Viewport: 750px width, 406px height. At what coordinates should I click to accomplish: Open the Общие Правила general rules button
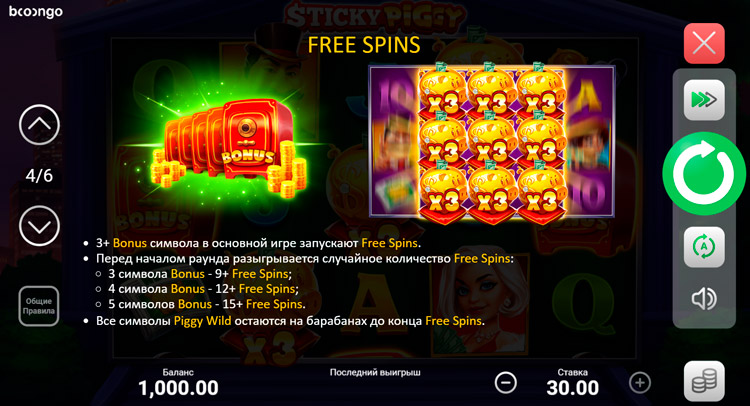tap(39, 306)
